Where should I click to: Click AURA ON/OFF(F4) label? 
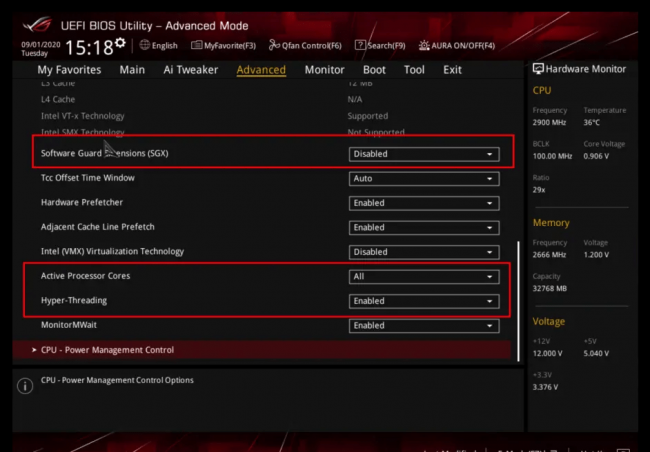pyautogui.click(x=463, y=46)
